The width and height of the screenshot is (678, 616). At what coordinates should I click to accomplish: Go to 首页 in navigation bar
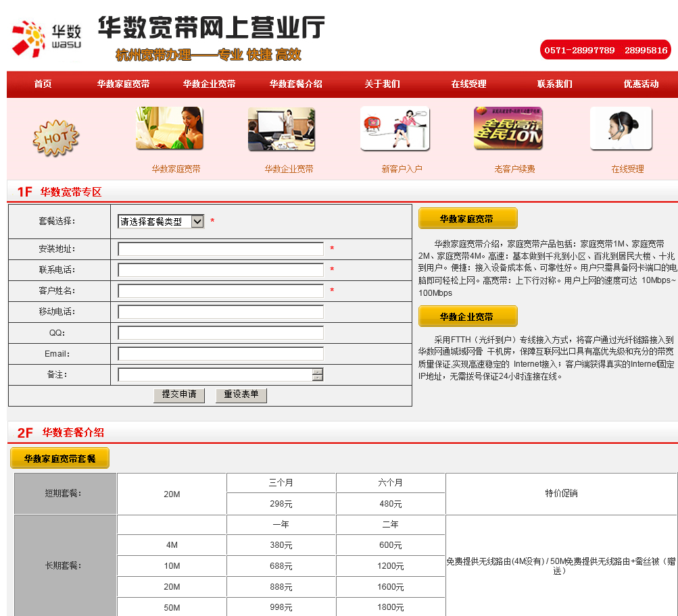tap(43, 84)
